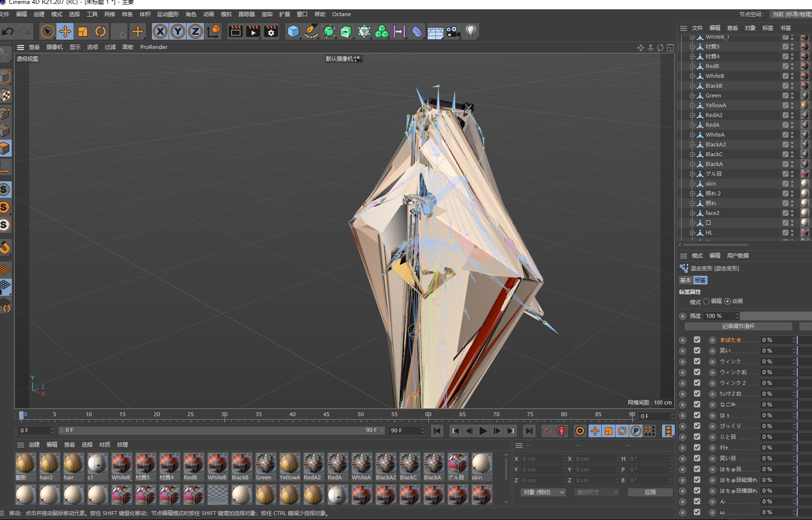Click the record active objects button
812x520 pixels.
coord(548,431)
